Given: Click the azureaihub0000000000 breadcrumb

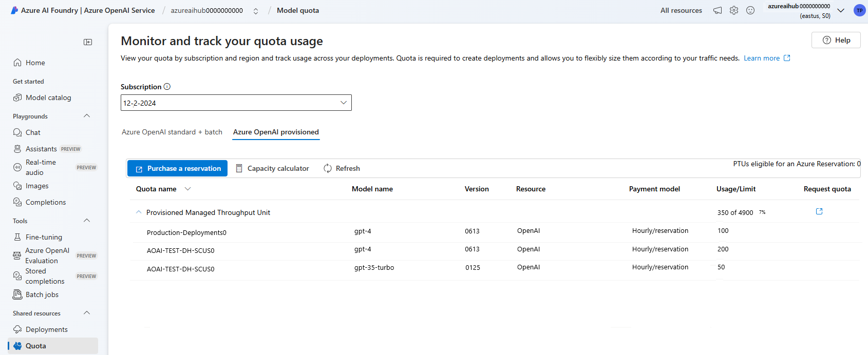Looking at the screenshot, I should (x=207, y=10).
